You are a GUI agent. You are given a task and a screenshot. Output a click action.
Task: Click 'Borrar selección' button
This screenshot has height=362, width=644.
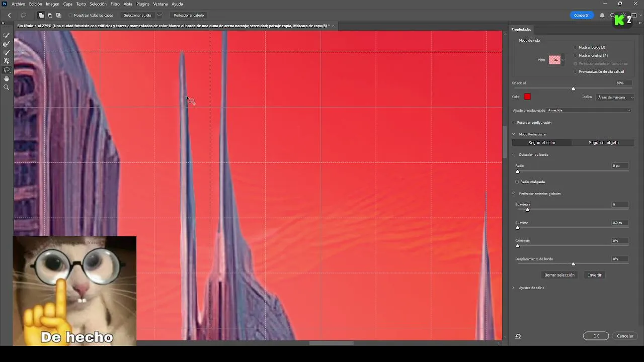tap(559, 276)
